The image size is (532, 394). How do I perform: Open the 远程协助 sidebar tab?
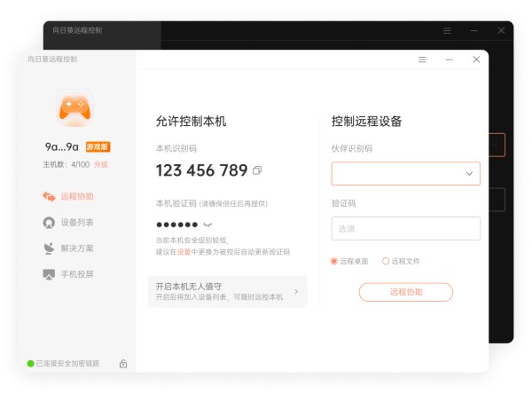[x=68, y=196]
